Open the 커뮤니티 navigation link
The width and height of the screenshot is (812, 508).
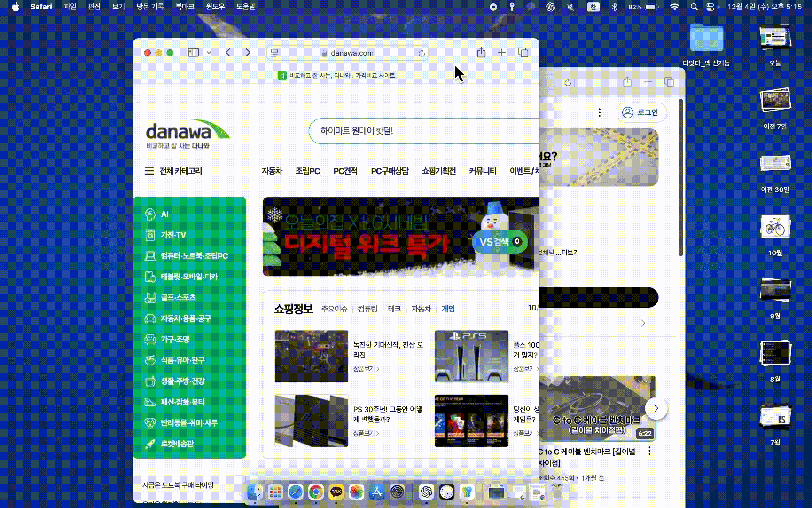(x=483, y=171)
